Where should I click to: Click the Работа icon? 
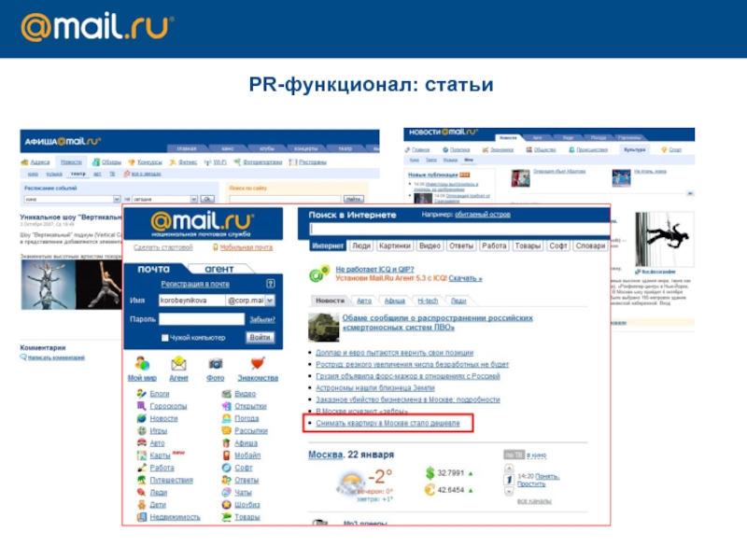142,468
